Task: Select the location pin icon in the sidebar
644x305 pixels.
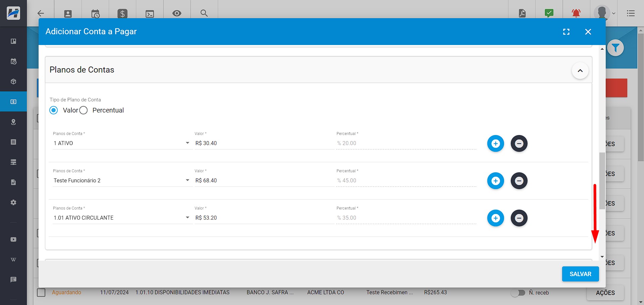Action: pos(13,122)
